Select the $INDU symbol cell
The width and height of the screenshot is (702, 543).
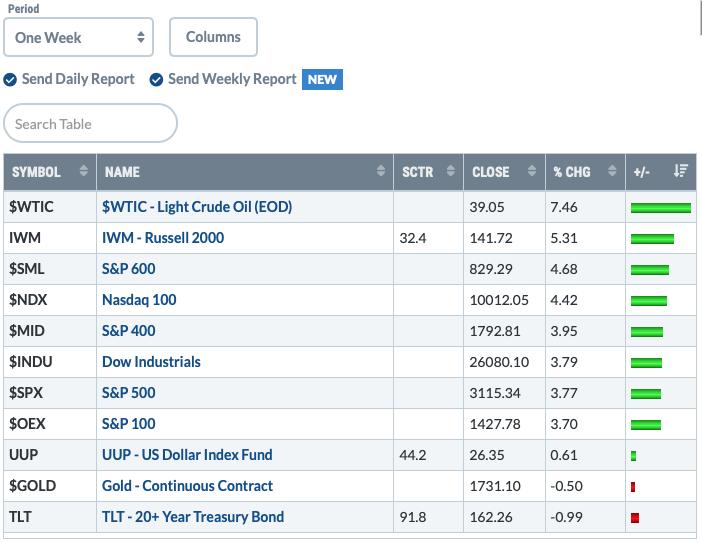[x=50, y=362]
